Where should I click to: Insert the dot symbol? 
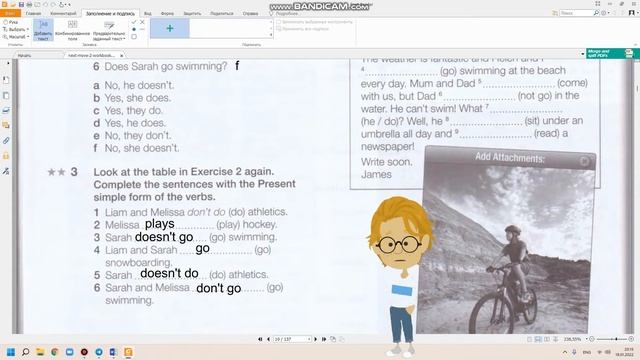tap(134, 29)
